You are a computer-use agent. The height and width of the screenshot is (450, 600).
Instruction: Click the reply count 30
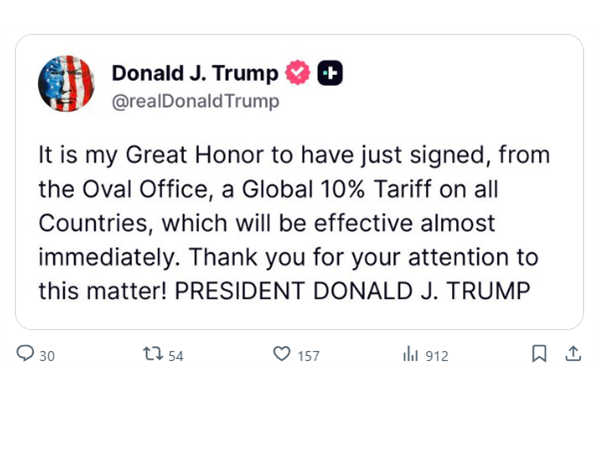47,356
